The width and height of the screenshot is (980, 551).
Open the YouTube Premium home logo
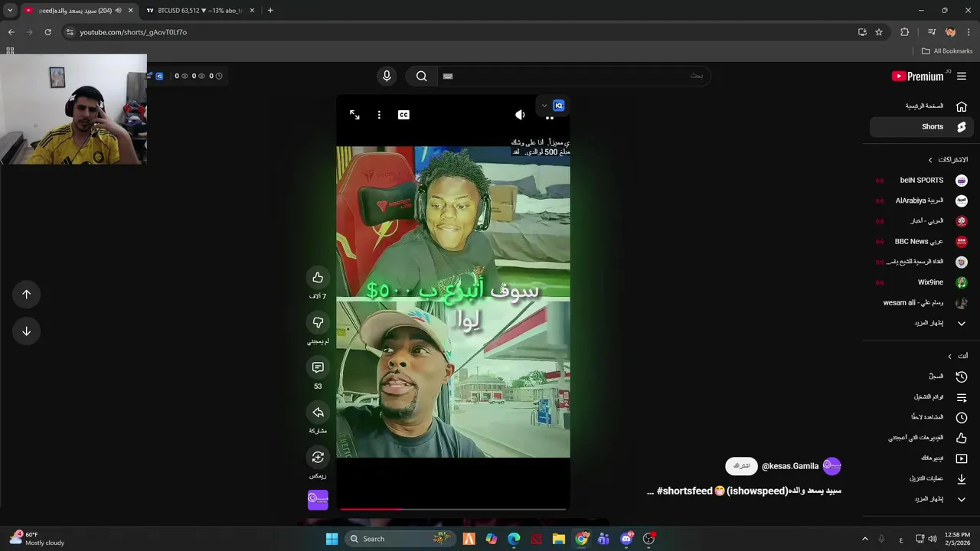coord(918,76)
